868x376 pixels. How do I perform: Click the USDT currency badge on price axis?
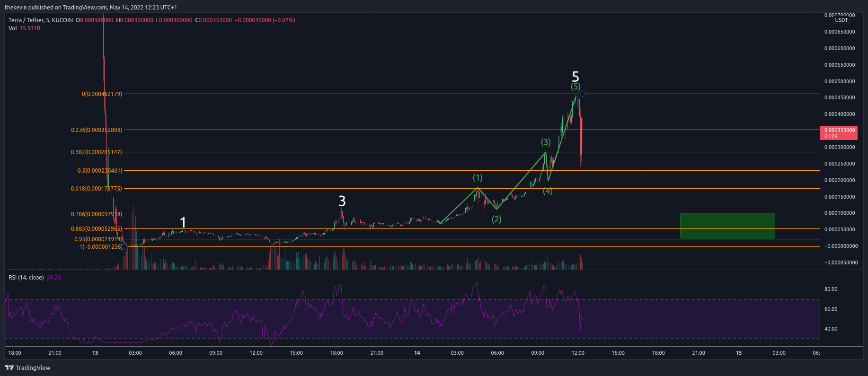click(841, 20)
